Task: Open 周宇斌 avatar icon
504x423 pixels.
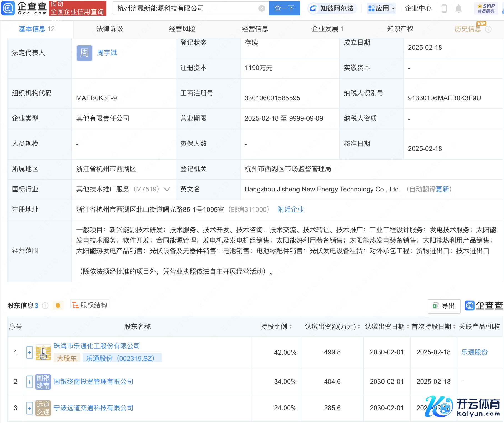Action: (x=84, y=53)
